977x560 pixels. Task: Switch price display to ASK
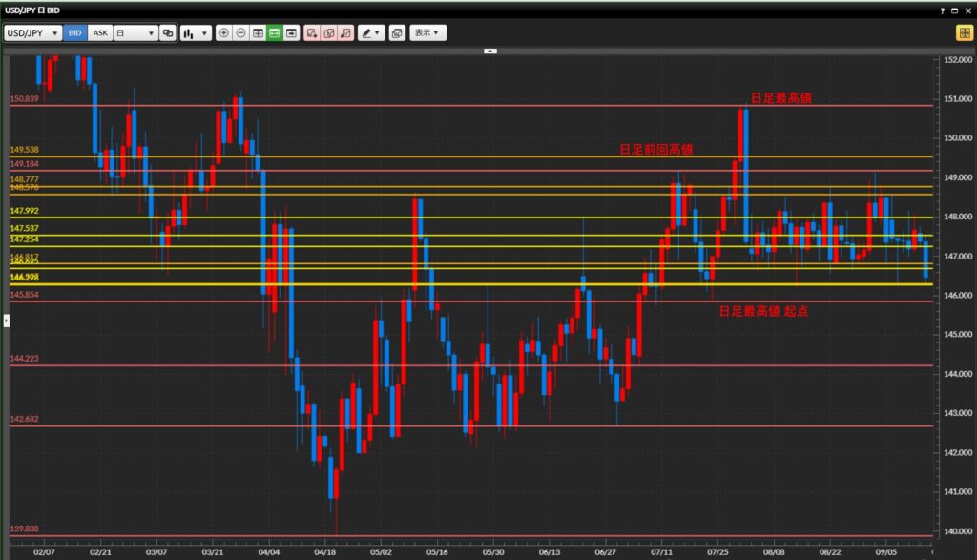click(99, 33)
